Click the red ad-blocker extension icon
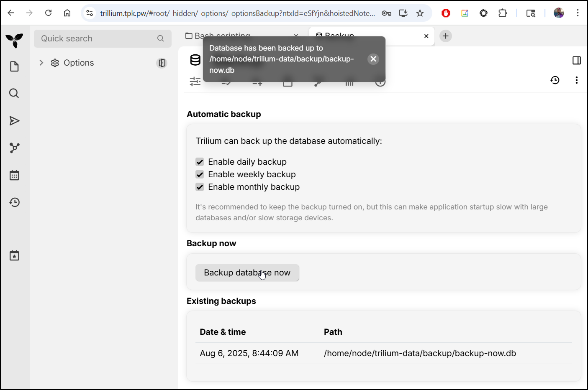 [446, 13]
